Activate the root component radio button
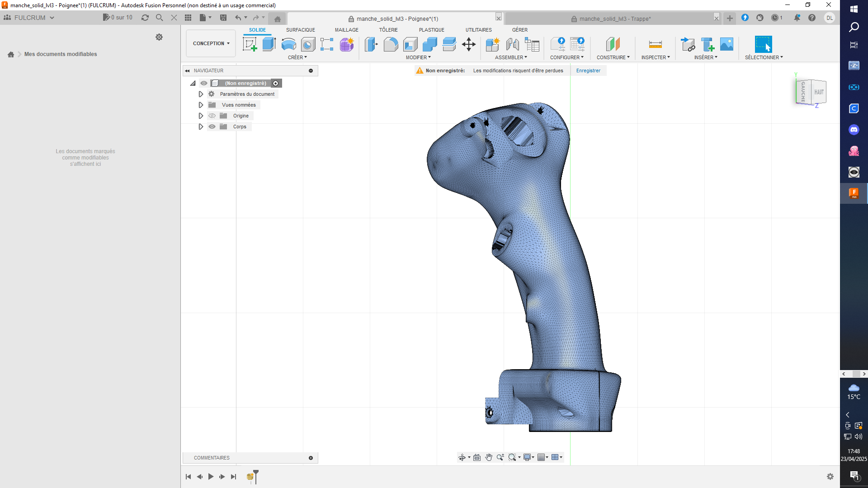The image size is (868, 488). point(276,83)
